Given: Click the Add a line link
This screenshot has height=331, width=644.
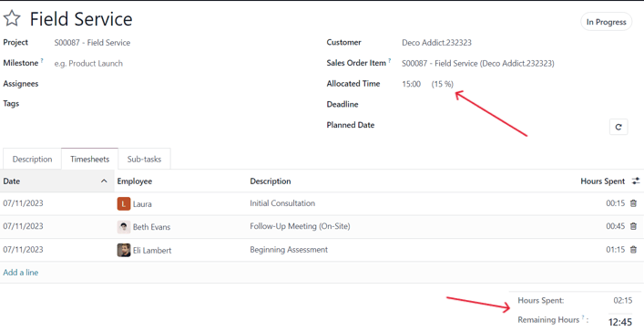Looking at the screenshot, I should click(21, 273).
